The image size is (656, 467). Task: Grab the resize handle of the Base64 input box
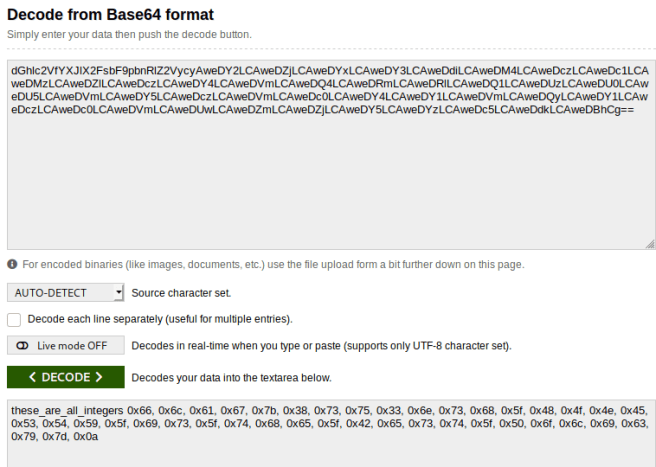coord(651,245)
